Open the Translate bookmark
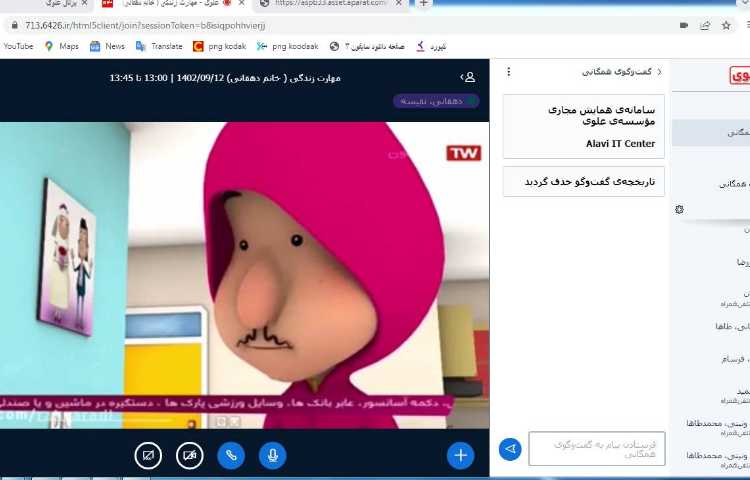The image size is (750, 480). point(159,46)
